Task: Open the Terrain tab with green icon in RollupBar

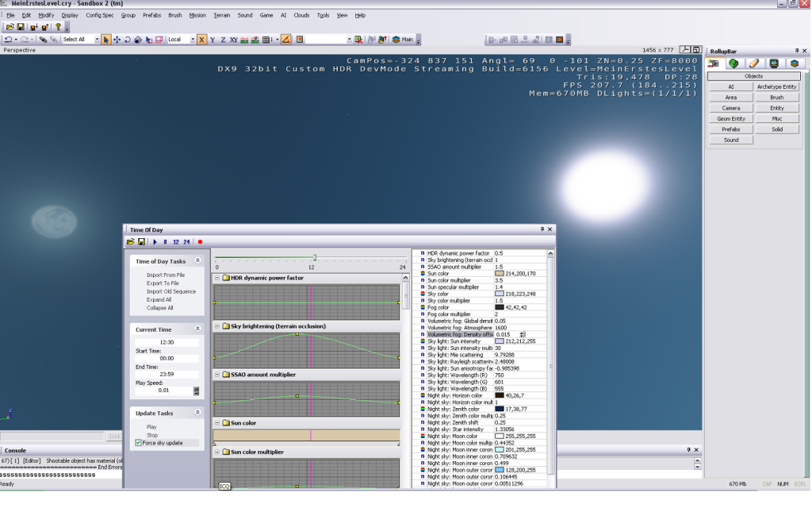Action: click(x=733, y=63)
